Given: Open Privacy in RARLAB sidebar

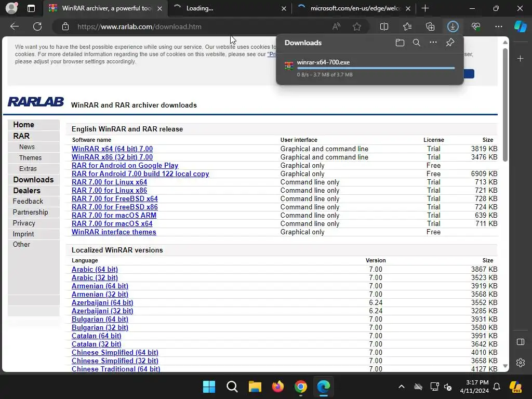Looking at the screenshot, I should click(24, 223).
